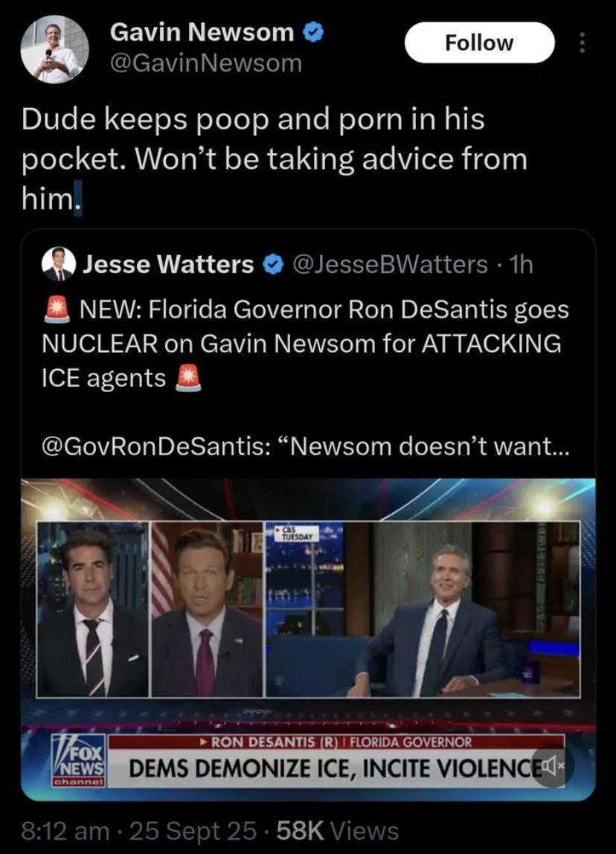This screenshot has width=616, height=854.
Task: Open the @GavinNewsom handle
Action: (206, 63)
